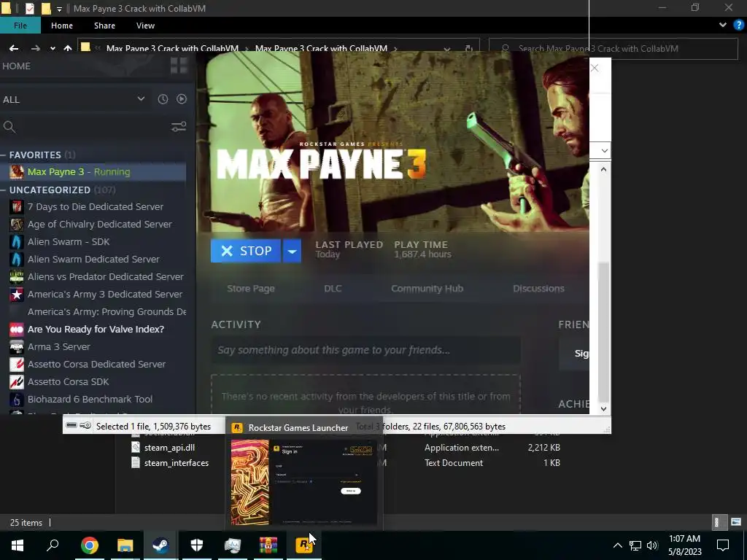The image size is (747, 560).
Task: Open the Windows Start menu
Action: tap(18, 545)
